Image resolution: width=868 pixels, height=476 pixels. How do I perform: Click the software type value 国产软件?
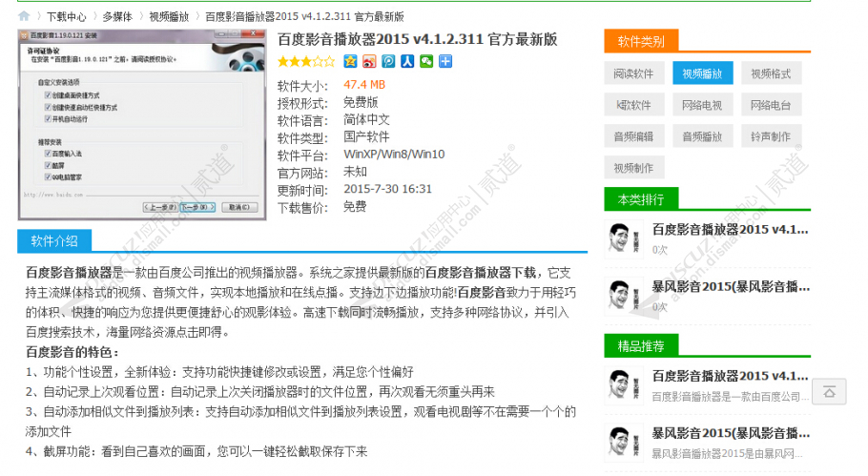pos(366,136)
